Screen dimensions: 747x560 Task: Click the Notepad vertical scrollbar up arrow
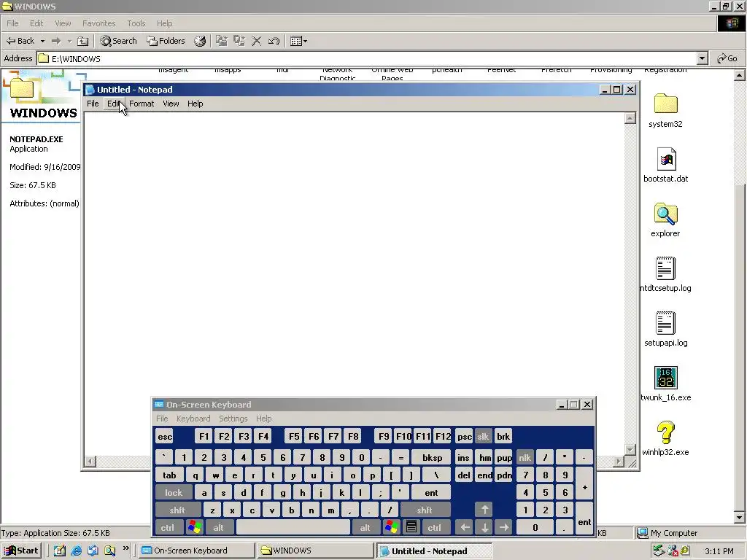pos(630,117)
